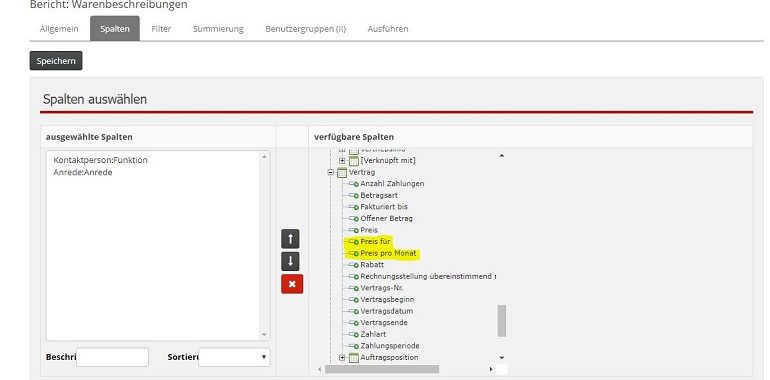Click the green bullet icon beside Zahlart
This screenshot has width=770, height=380.
click(356, 335)
